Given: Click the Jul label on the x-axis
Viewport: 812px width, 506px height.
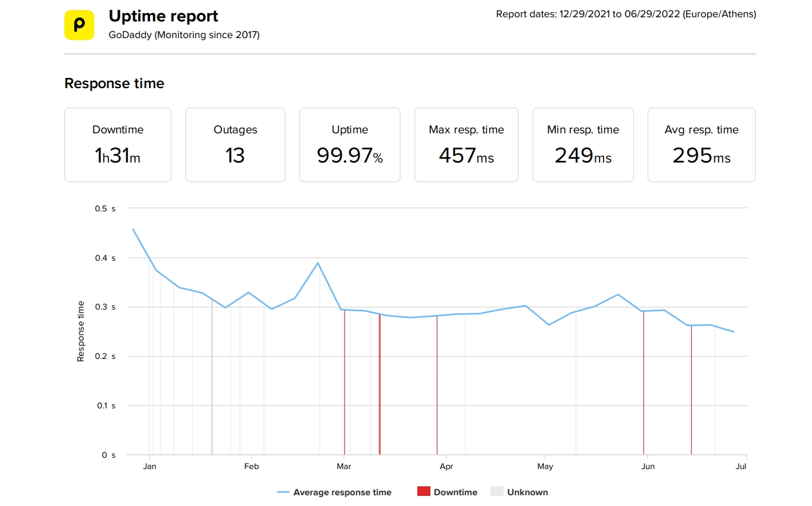Looking at the screenshot, I should [741, 466].
